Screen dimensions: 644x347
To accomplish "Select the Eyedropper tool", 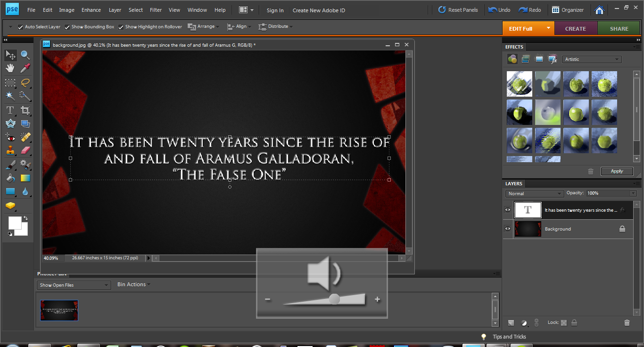I will (x=25, y=68).
